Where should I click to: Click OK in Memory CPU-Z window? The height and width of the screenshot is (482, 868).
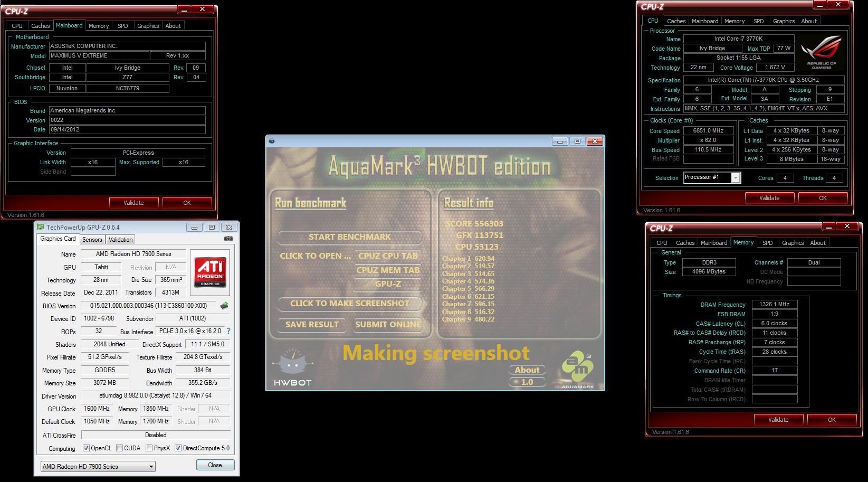pyautogui.click(x=832, y=420)
